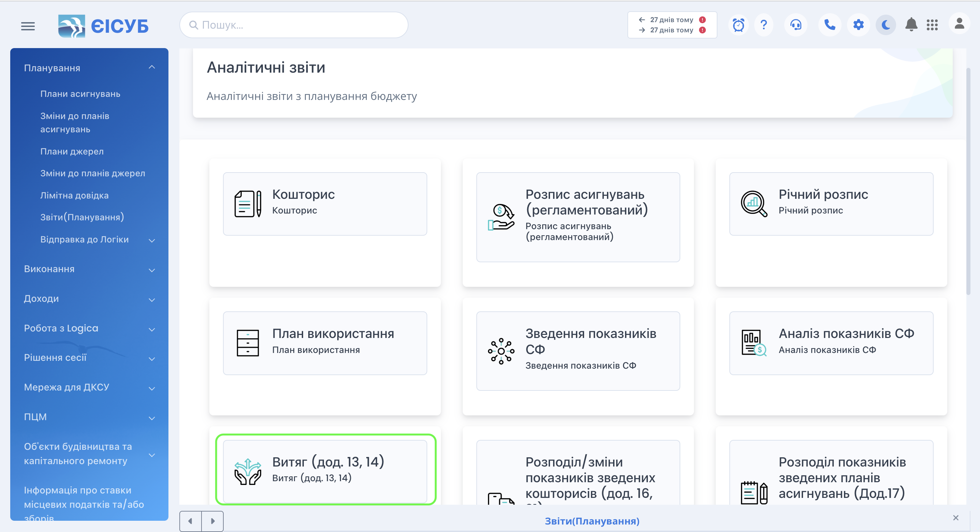The width and height of the screenshot is (980, 532).
Task: Open Розпис асигнувань (регламентований) report
Action: 578,217
